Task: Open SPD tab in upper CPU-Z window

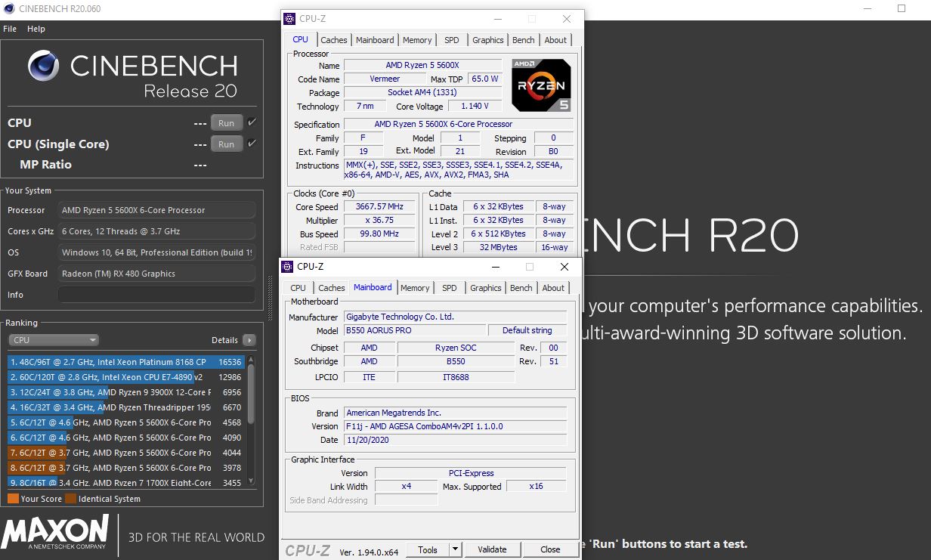Action: [x=451, y=40]
